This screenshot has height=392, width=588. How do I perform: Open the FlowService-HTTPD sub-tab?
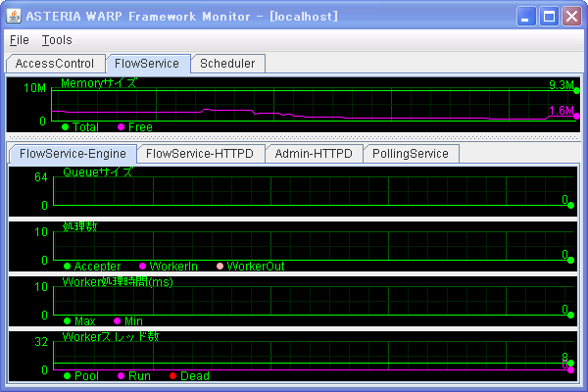coord(202,154)
